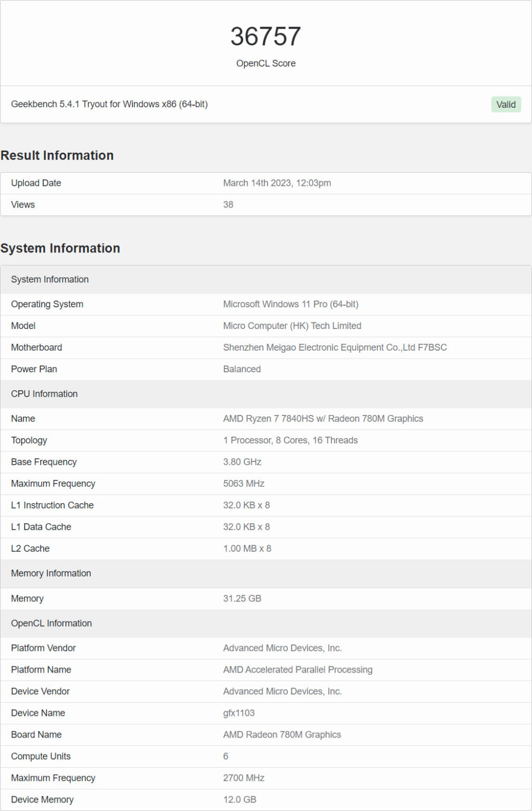Click the Result Information heading

point(57,155)
